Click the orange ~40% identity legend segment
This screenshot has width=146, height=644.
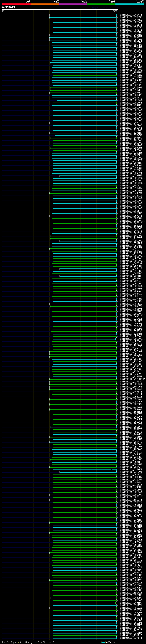pyautogui.click(x=45, y=4)
